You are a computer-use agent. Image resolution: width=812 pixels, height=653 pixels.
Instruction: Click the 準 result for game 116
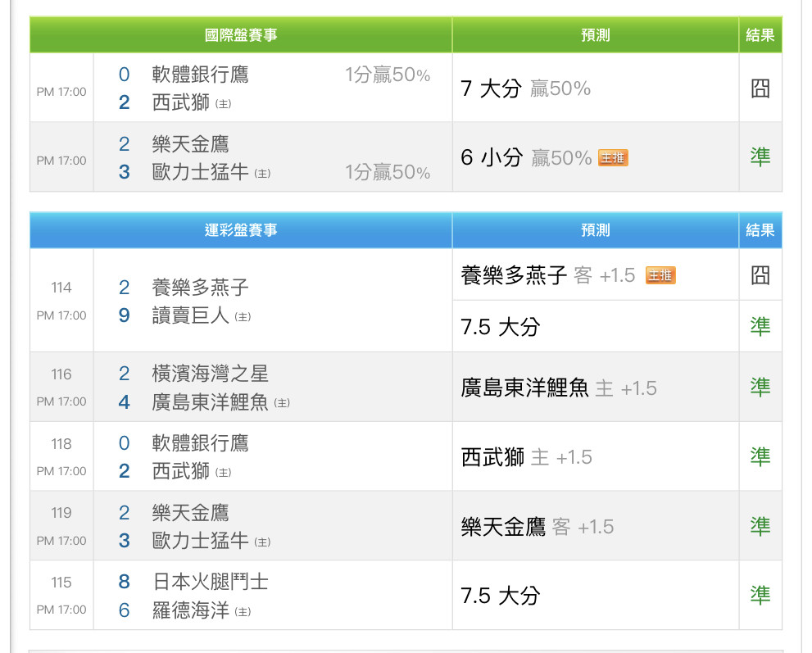[x=760, y=388]
